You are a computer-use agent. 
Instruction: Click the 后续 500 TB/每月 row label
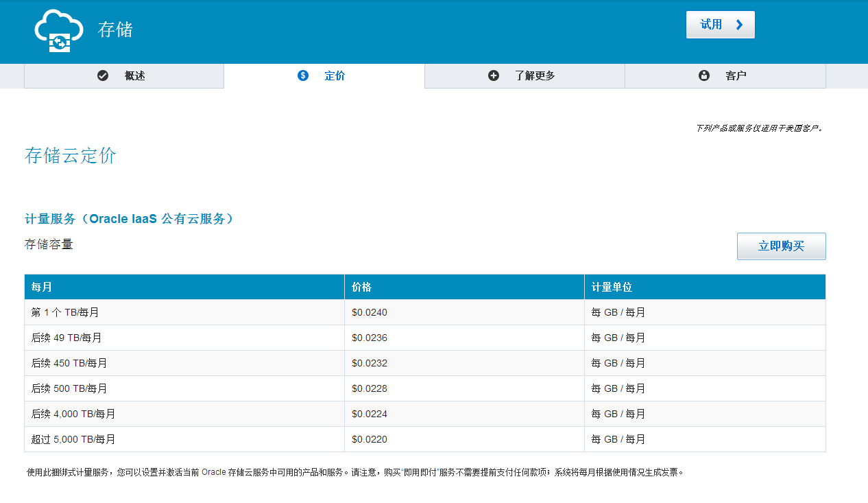click(x=69, y=388)
